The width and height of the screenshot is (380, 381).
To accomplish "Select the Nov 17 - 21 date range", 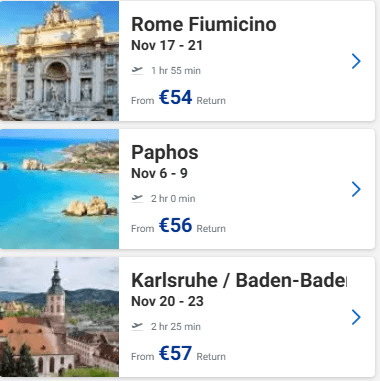I will [167, 45].
